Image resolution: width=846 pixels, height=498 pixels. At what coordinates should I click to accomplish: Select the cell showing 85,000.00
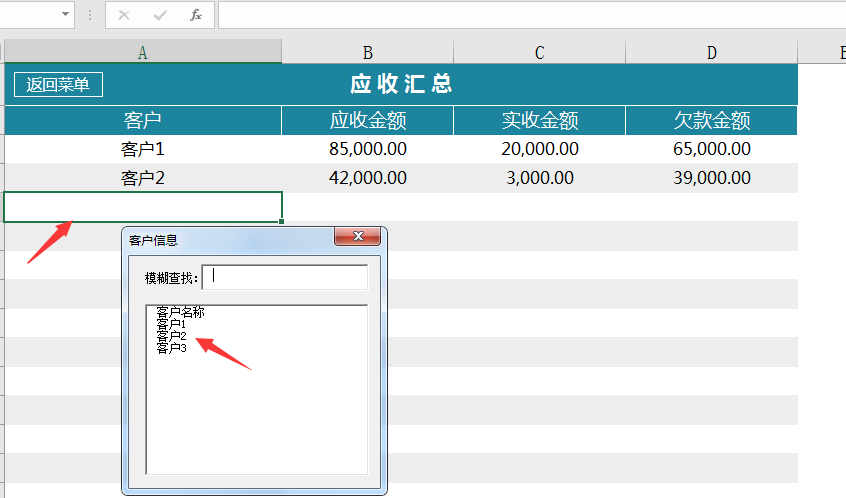click(367, 149)
